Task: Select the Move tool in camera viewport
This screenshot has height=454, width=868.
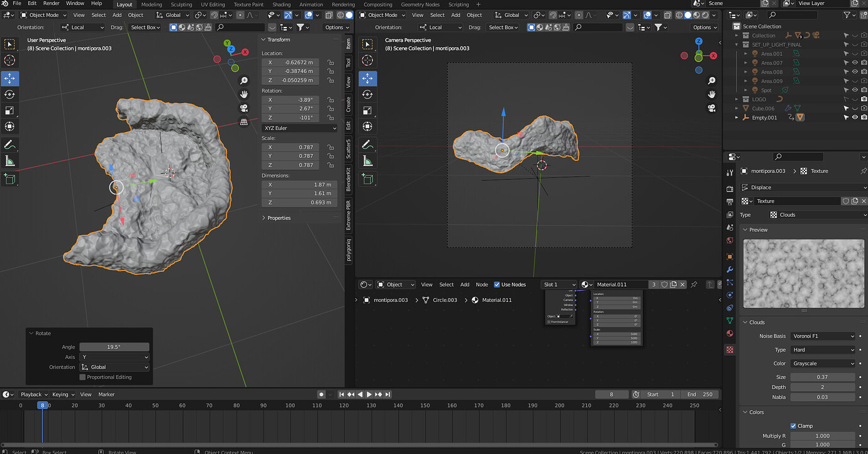Action: point(367,79)
